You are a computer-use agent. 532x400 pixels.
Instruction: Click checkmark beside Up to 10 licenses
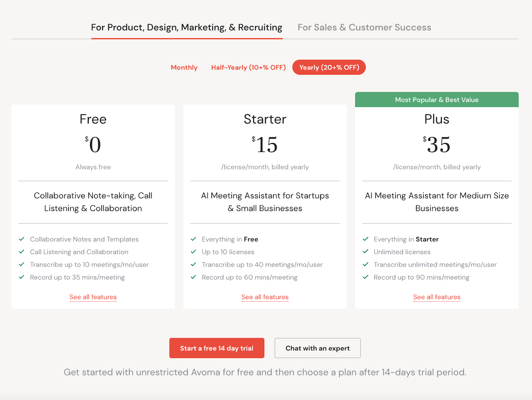194,252
